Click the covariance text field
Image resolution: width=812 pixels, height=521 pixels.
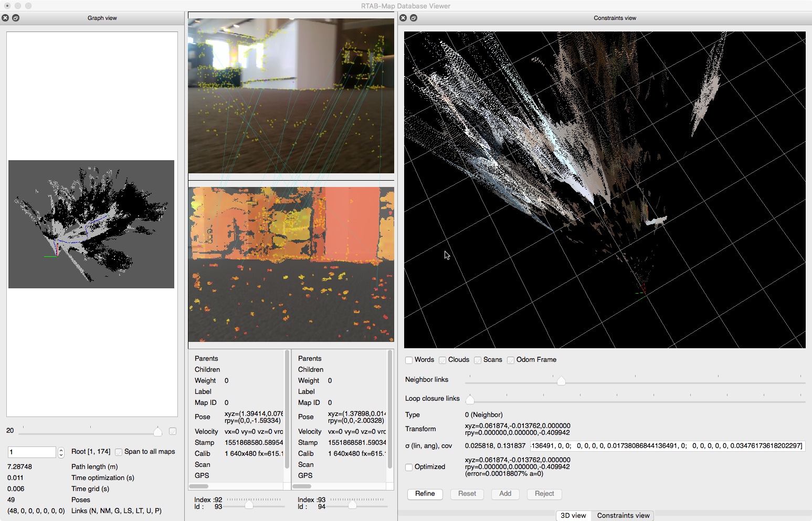[x=668, y=446]
